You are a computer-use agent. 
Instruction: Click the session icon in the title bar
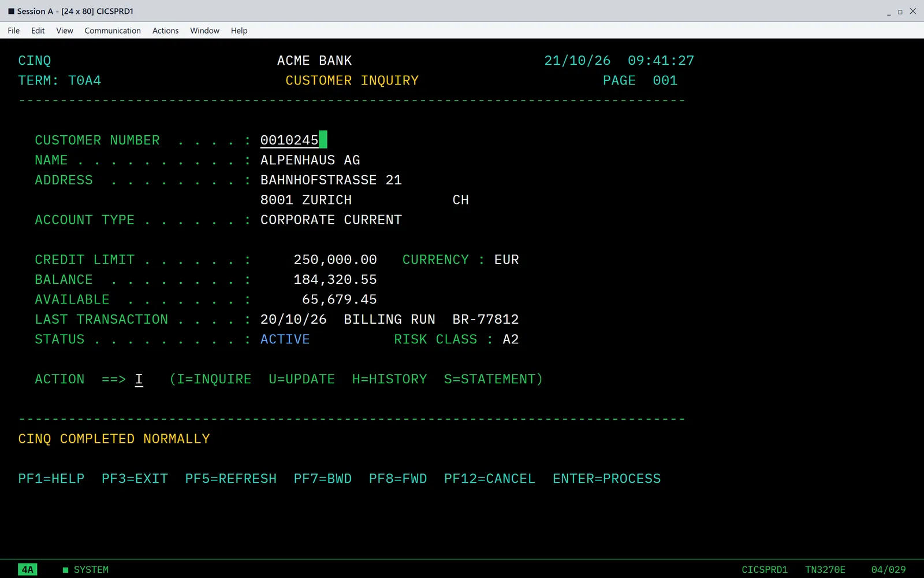11,11
